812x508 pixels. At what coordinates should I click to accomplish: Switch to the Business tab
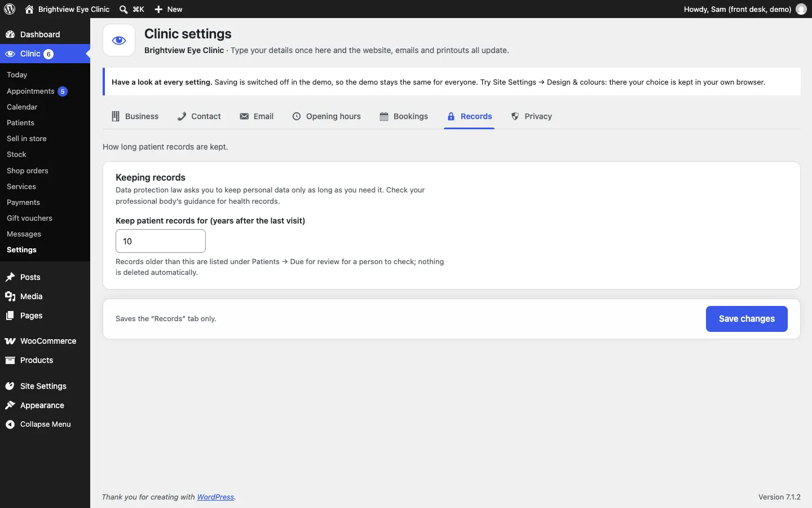click(x=135, y=116)
